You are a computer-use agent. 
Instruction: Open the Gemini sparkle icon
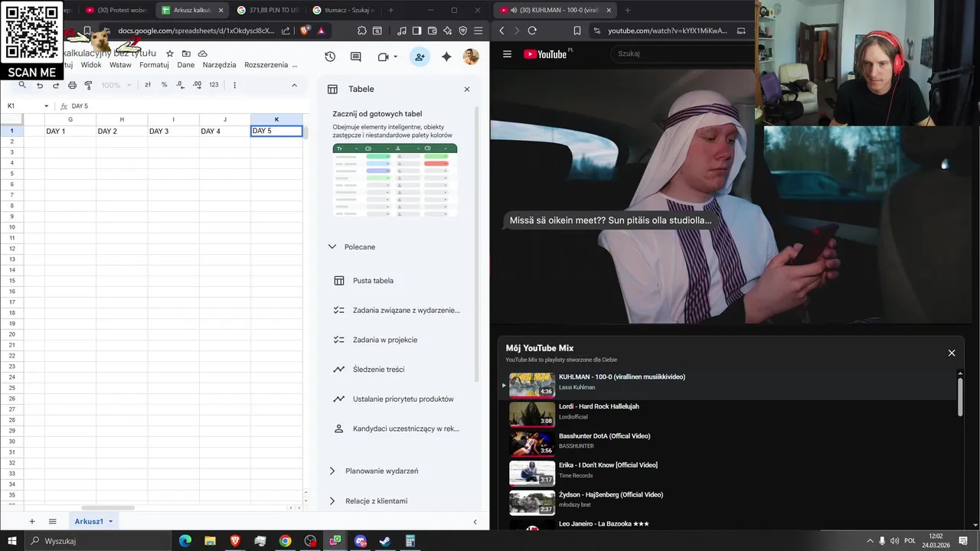click(446, 57)
